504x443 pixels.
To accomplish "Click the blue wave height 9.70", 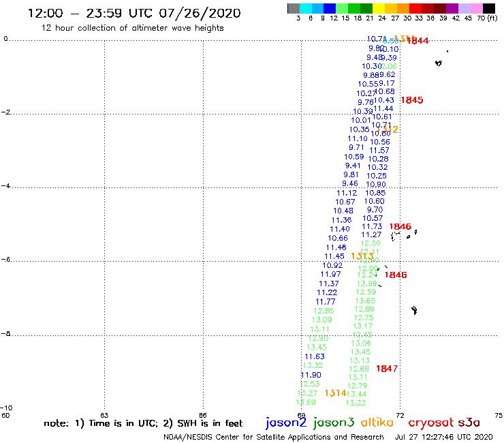I will coord(375,210).
